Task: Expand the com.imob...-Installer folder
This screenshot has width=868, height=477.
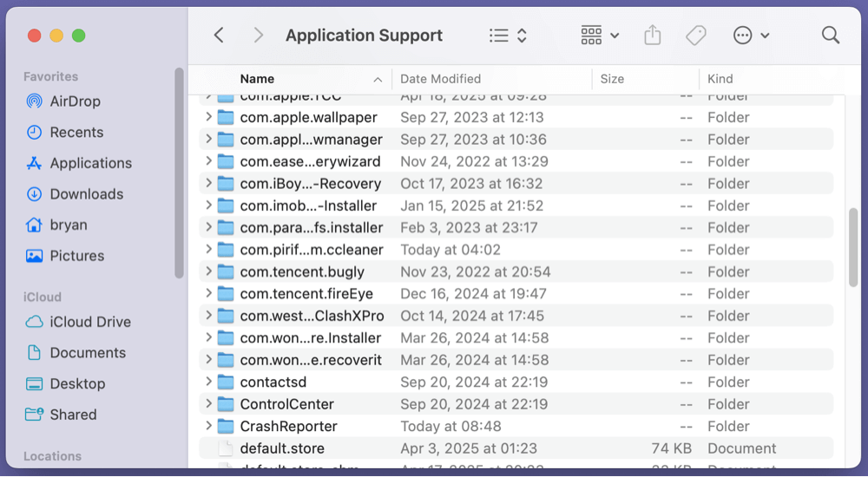Action: tap(208, 206)
